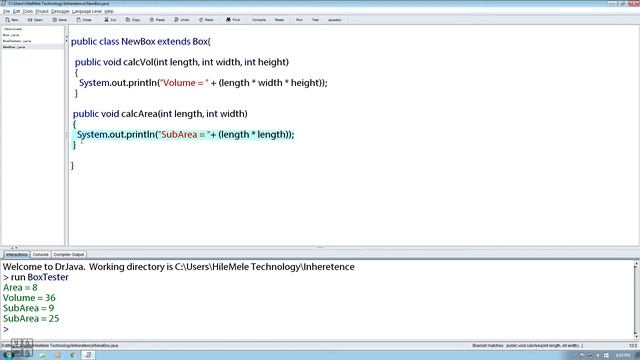Click the collapse arrows above Interactions tab

pos(13,248)
